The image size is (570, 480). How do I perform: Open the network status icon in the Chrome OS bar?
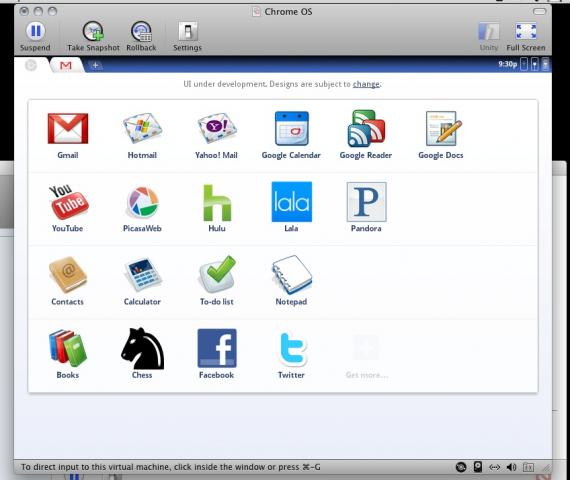point(535,65)
